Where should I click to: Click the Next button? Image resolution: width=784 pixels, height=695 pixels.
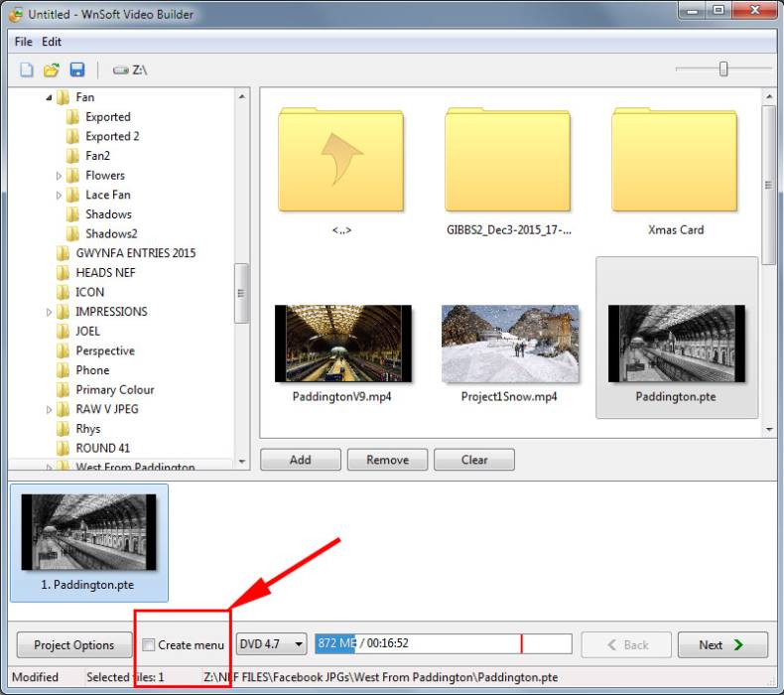(x=722, y=645)
